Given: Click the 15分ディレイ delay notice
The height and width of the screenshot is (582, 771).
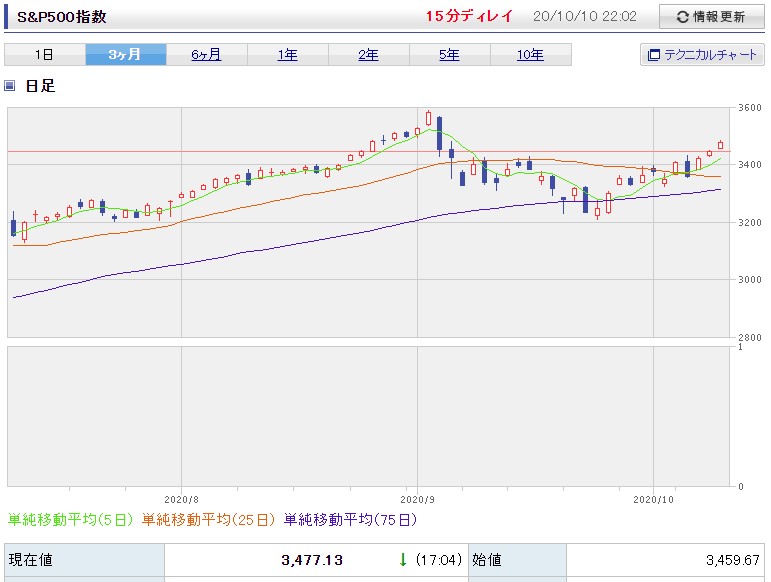Looking at the screenshot, I should pos(469,16).
